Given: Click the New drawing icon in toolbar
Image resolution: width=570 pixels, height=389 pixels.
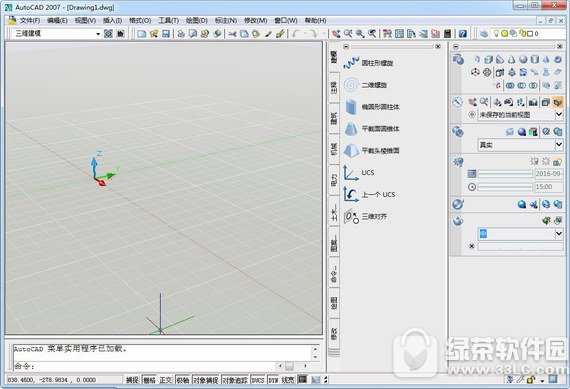Looking at the screenshot, I should 141,34.
